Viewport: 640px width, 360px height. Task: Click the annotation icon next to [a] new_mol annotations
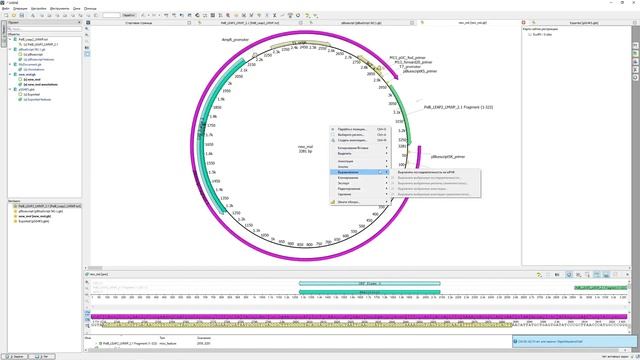[x=20, y=84]
